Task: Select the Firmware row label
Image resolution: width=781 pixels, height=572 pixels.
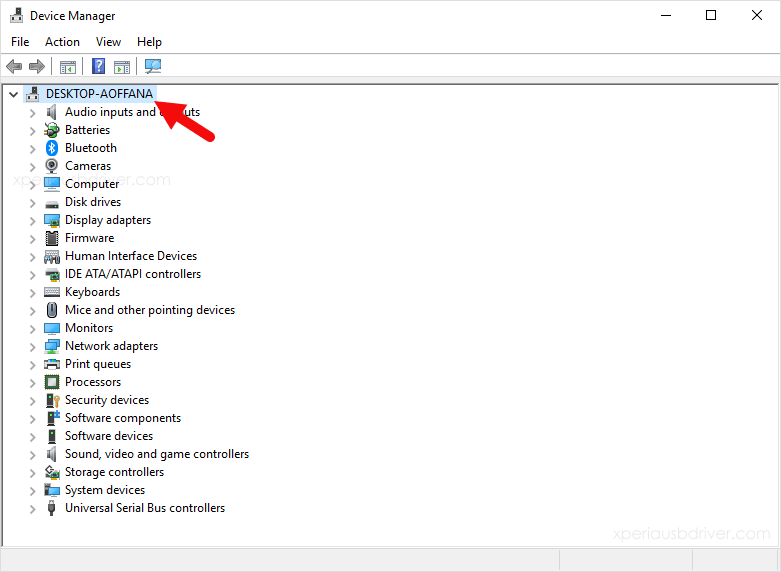Action: pyautogui.click(x=90, y=238)
